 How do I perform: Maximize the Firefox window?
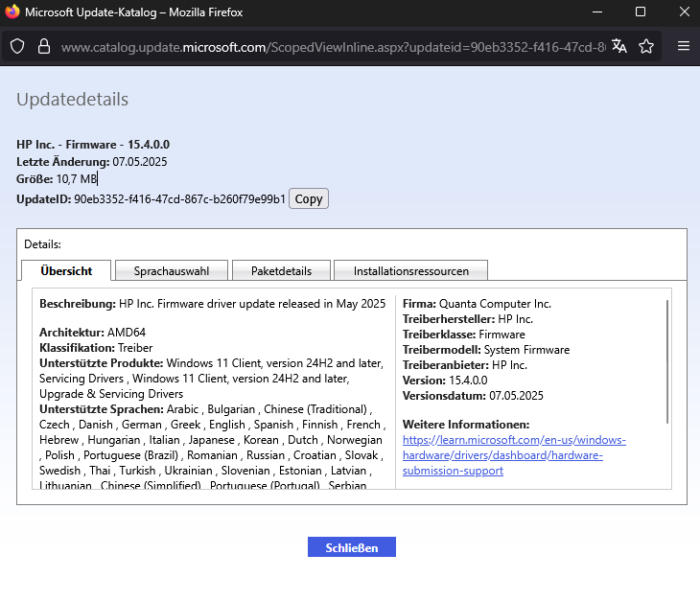641,12
